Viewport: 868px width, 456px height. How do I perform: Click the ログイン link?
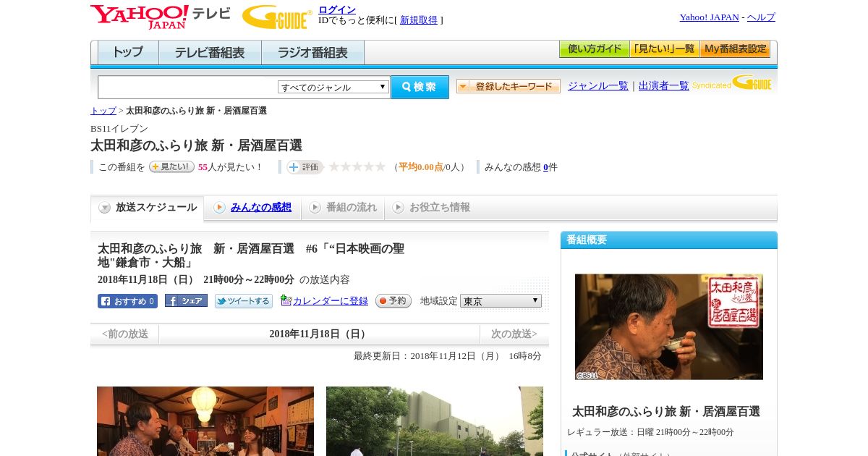point(337,9)
